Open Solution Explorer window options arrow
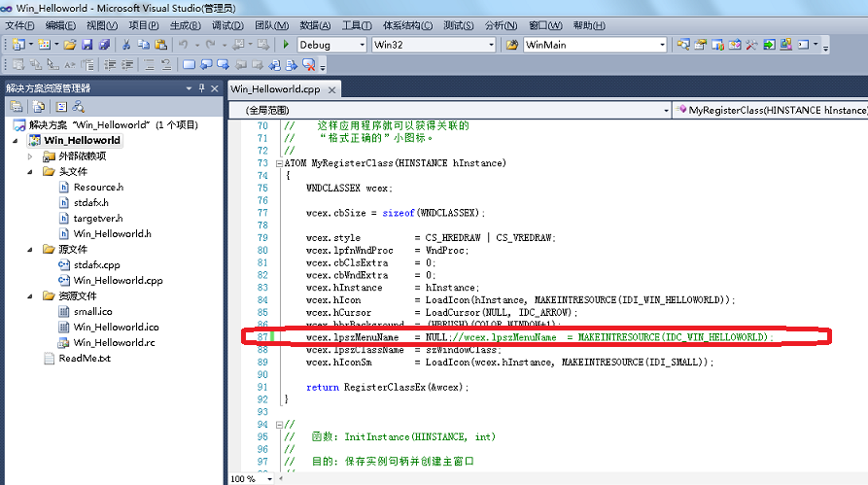Viewport: 868px width, 485px height. [189, 88]
